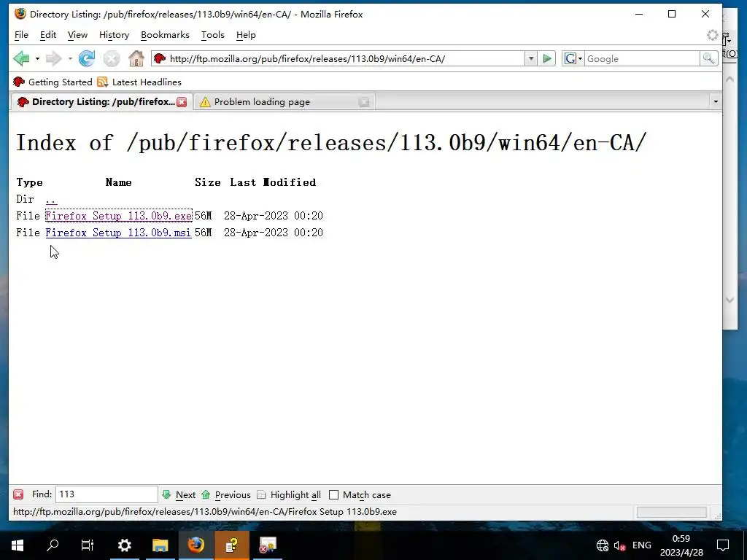Screen dimensions: 747x560
Task: Open the list all tabs dropdown
Action: pos(715,101)
